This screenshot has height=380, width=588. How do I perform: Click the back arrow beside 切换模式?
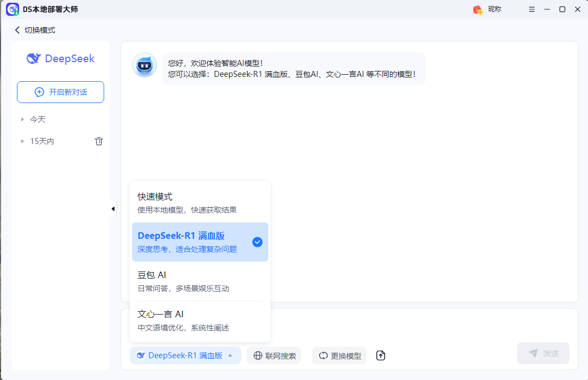(17, 30)
